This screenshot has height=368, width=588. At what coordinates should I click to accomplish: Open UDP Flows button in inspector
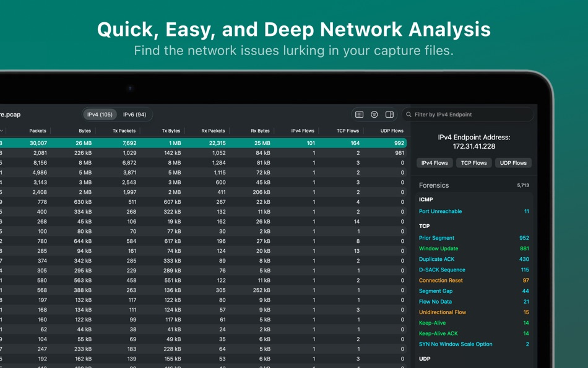pos(513,163)
